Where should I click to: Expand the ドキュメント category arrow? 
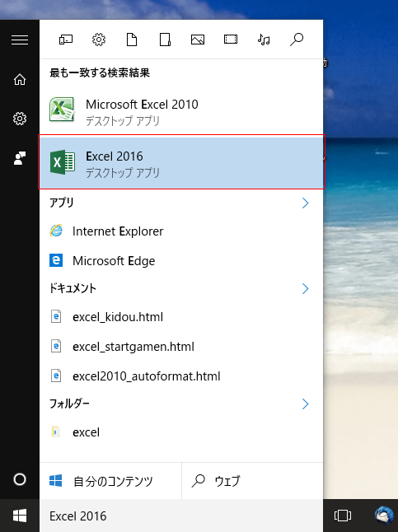[x=305, y=288]
